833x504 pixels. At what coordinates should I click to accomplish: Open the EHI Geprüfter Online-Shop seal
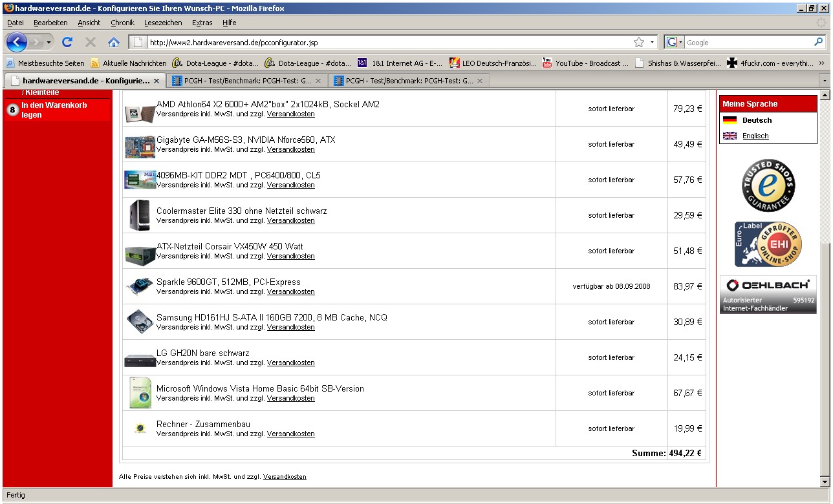768,244
